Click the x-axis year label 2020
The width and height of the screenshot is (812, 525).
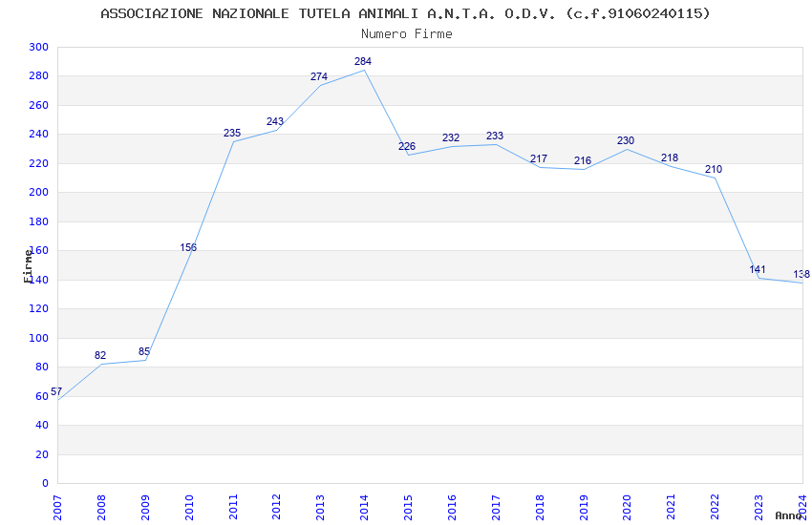point(627,508)
